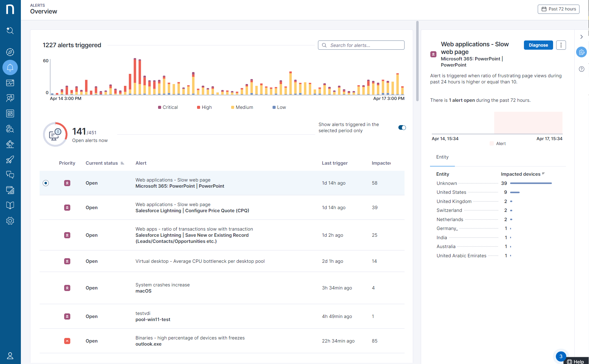Open the dashboards grid icon in sidebar
This screenshot has height=364, width=589.
point(10,113)
